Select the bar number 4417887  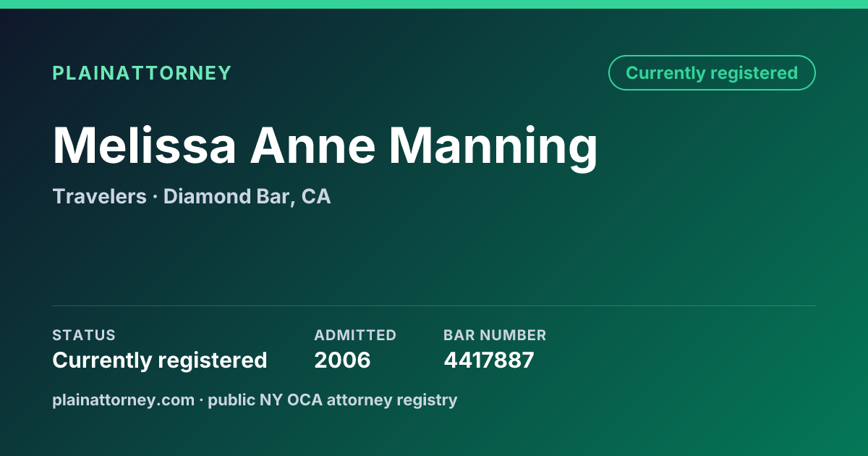489,360
